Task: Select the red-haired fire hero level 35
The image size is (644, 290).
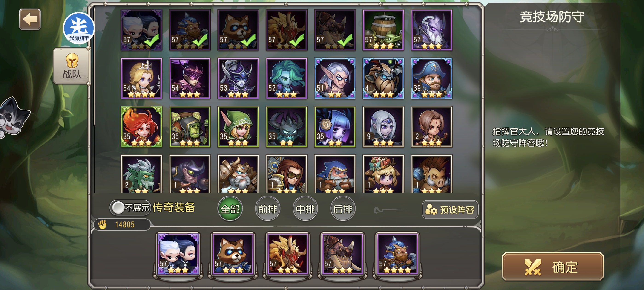Action: point(141,127)
